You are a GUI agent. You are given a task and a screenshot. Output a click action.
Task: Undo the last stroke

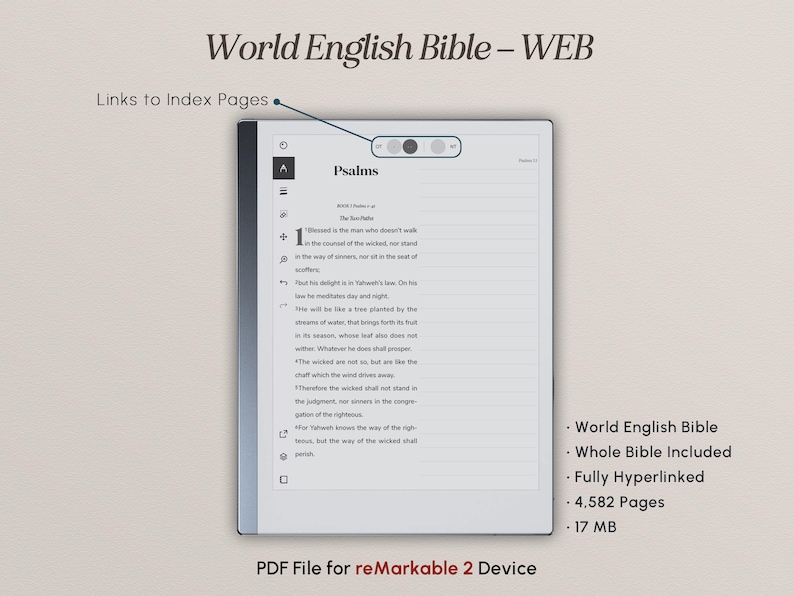tap(284, 283)
